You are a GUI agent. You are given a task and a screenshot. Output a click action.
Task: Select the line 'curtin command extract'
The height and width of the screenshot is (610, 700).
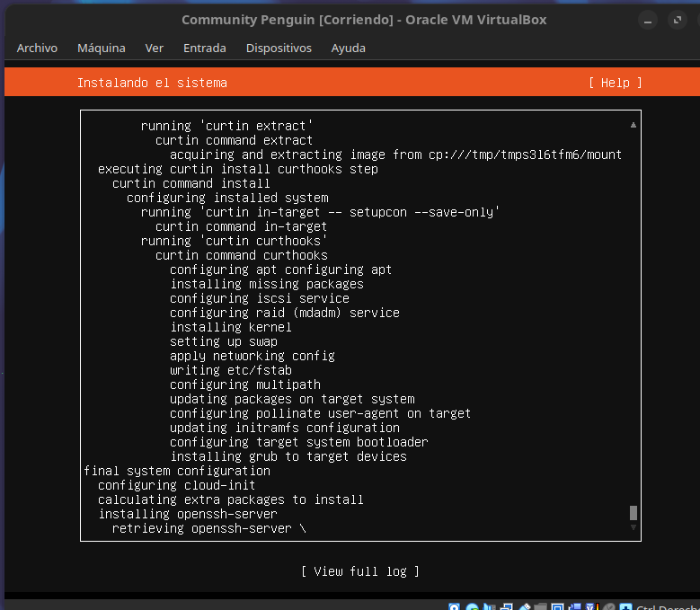pos(234,140)
